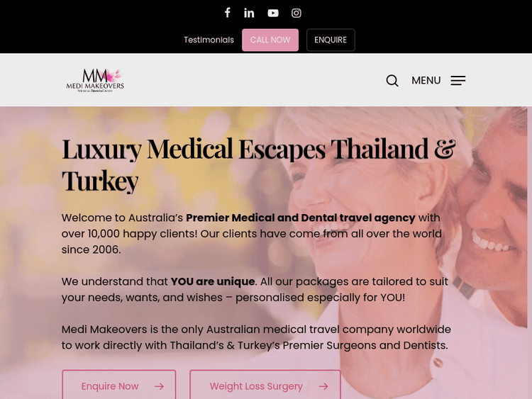Image resolution: width=532 pixels, height=399 pixels.
Task: Click the Medi Makeovers logo
Action: pyautogui.click(x=95, y=80)
